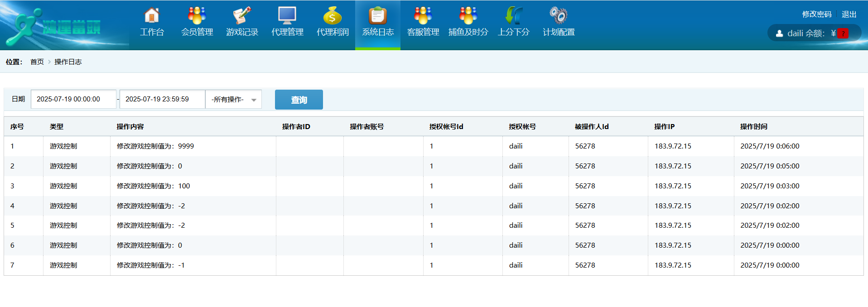Click the 修改密码 link
This screenshot has width=868, height=307.
click(x=816, y=14)
